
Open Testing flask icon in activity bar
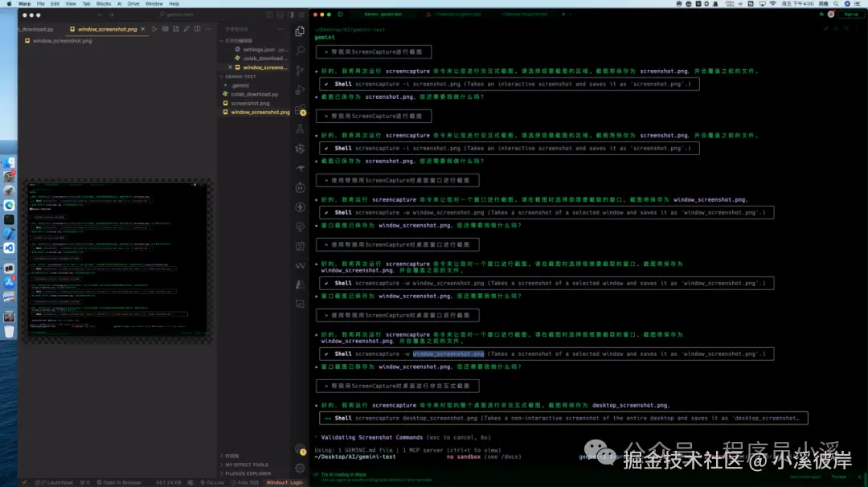click(300, 129)
